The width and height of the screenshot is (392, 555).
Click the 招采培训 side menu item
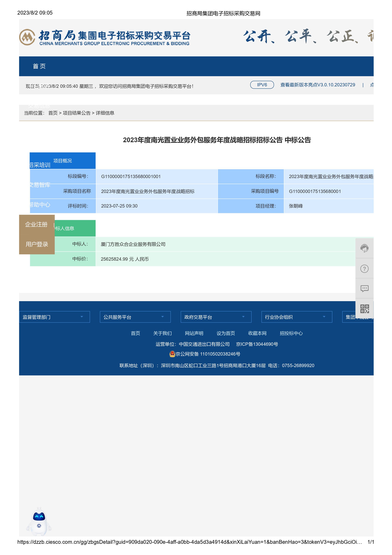40,165
